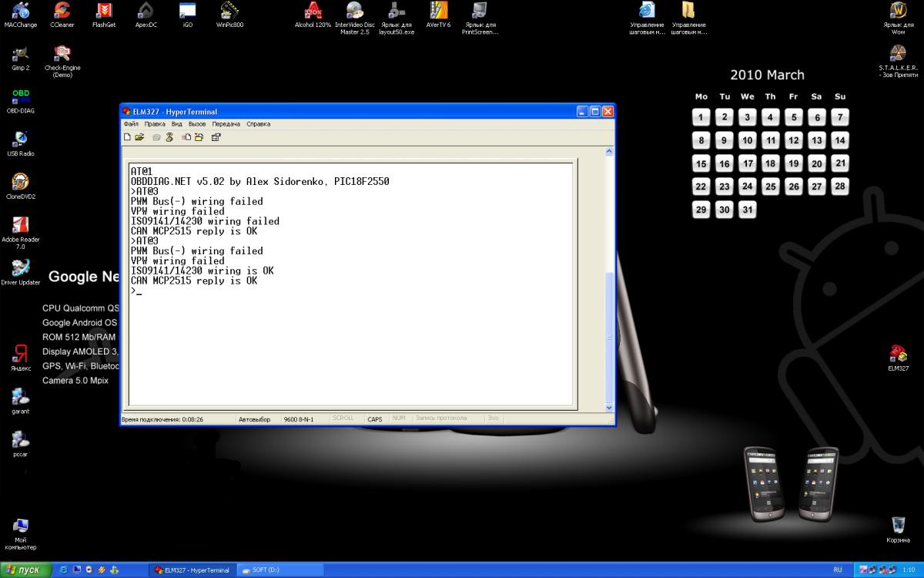Open the Передача menu
The width and height of the screenshot is (924, 578).
(x=226, y=124)
